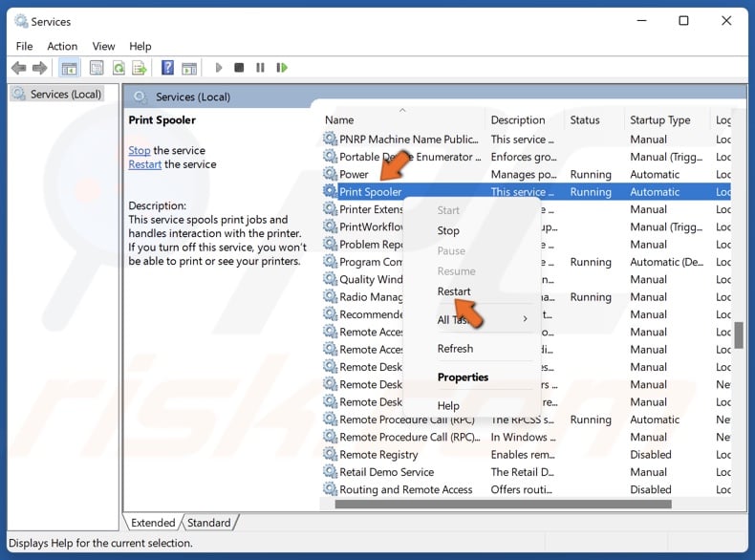
Task: Choose Help in the context menu
Action: point(448,405)
